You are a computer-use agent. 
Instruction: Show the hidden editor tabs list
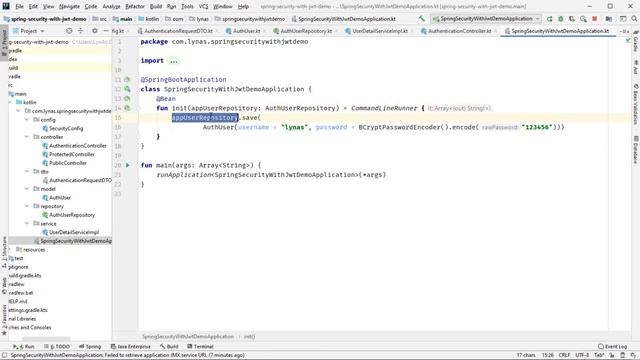(x=624, y=31)
